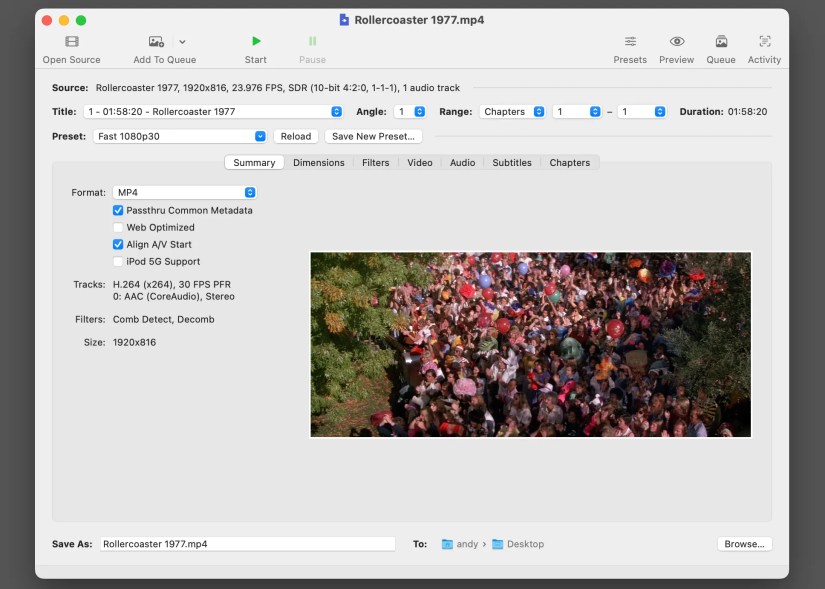Open the Activity log icon
This screenshot has height=589, width=825.
click(764, 42)
